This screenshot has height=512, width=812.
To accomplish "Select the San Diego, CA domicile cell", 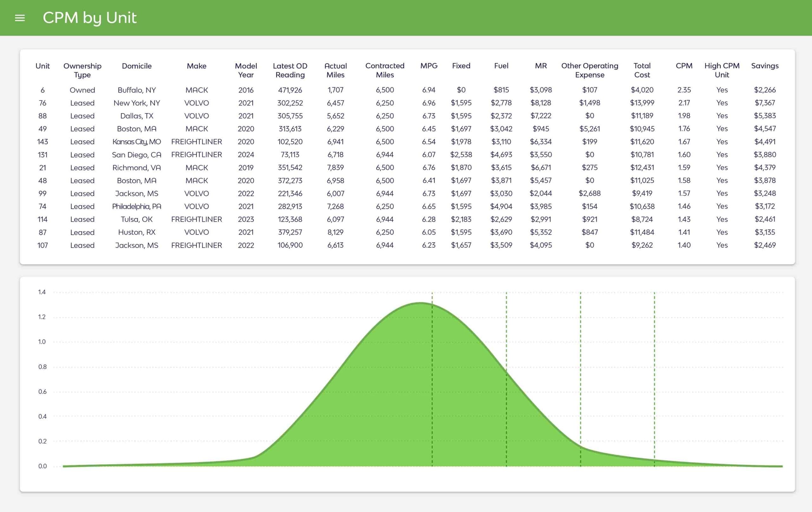I will point(137,155).
